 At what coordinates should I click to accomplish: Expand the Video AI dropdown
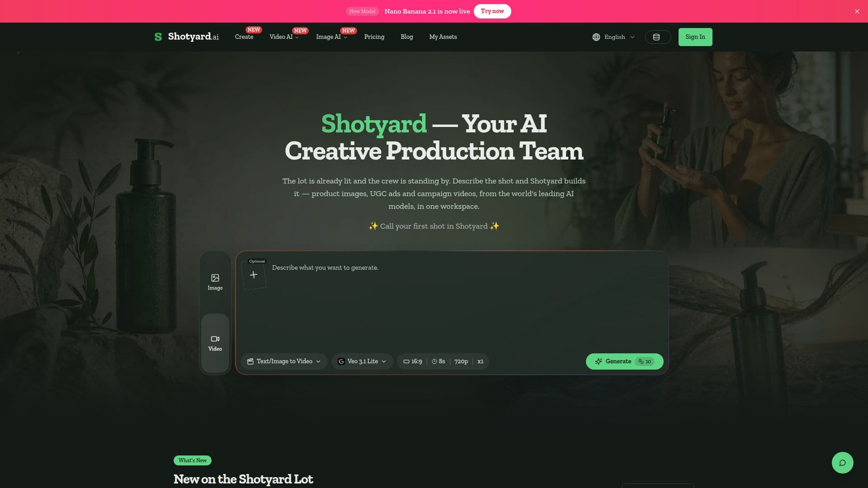[284, 37]
